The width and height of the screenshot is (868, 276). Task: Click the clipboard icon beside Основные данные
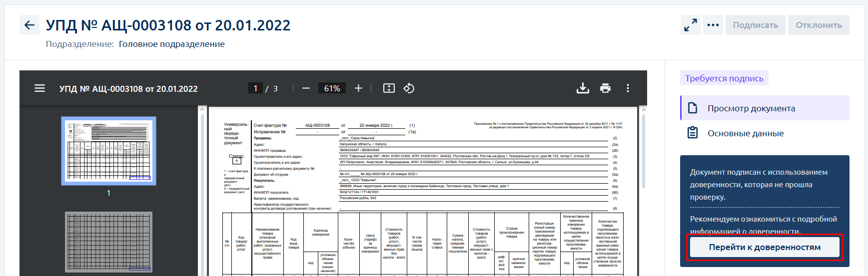[x=693, y=133]
